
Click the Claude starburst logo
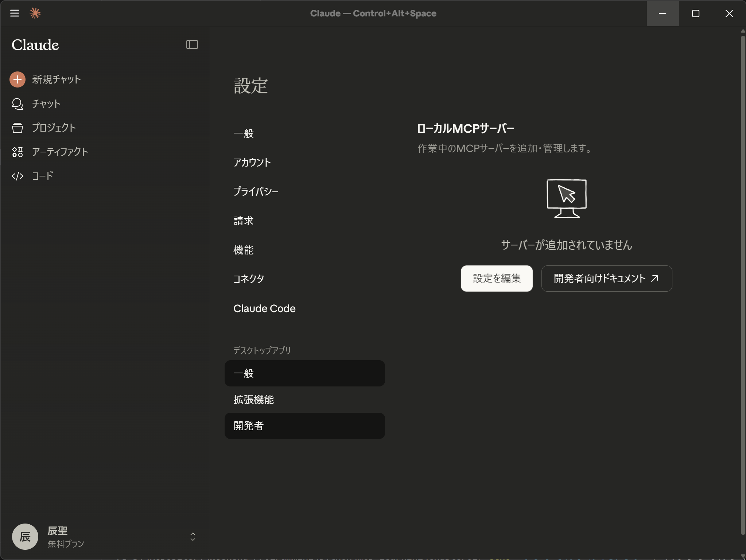(x=35, y=13)
